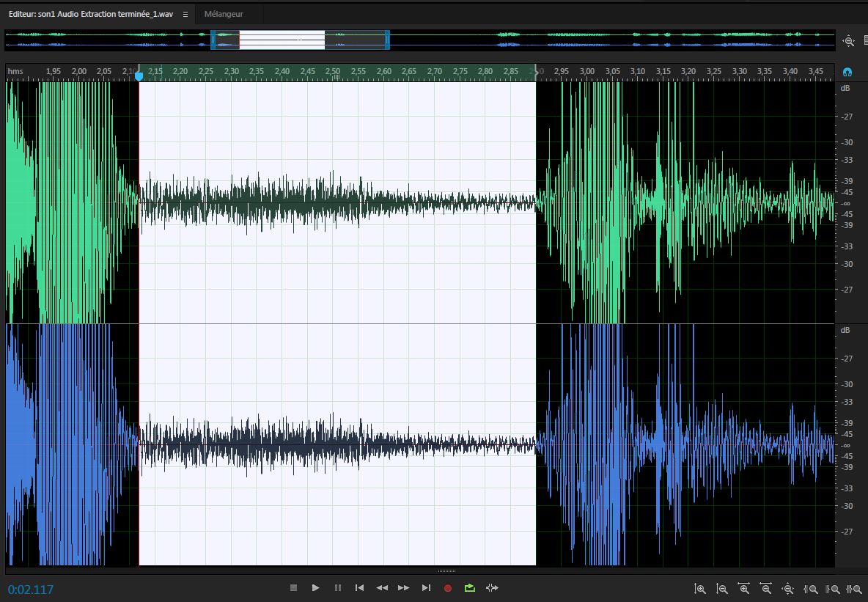This screenshot has height=602, width=868.
Task: Click the Rewind button
Action: tap(382, 588)
